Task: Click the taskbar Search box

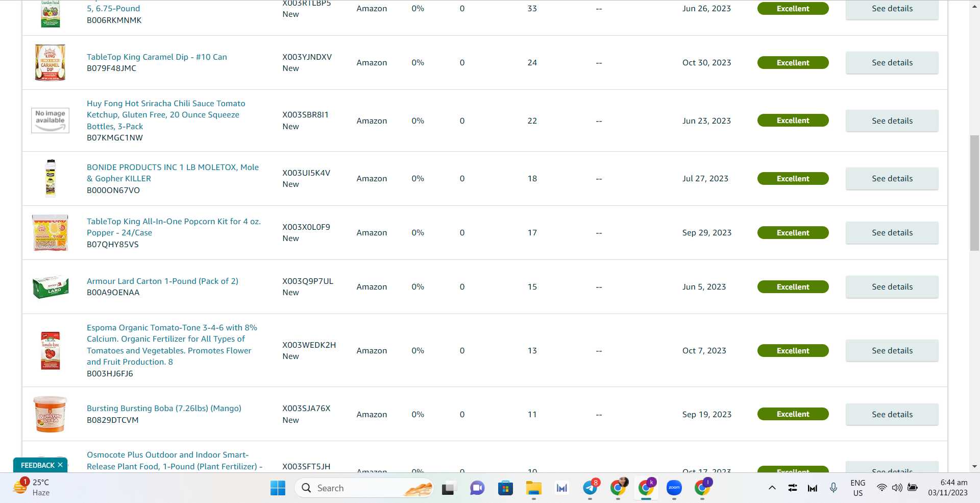Action: (x=363, y=488)
